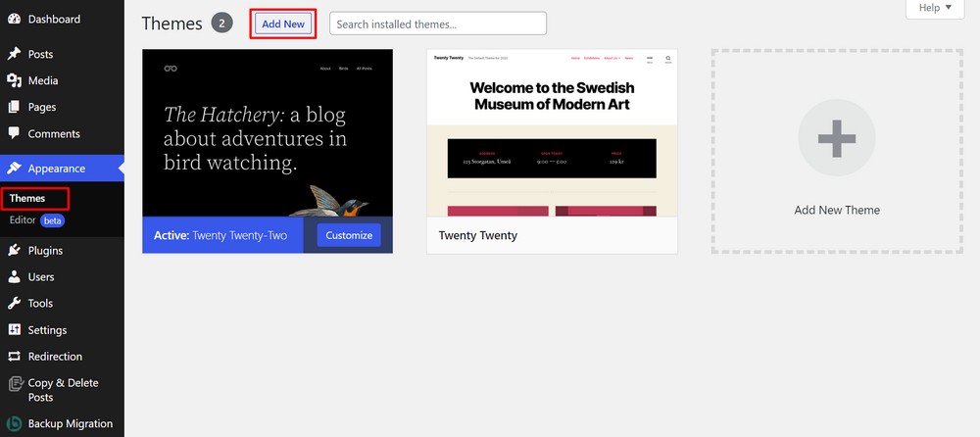Click the Media icon in sidebar

tap(14, 80)
